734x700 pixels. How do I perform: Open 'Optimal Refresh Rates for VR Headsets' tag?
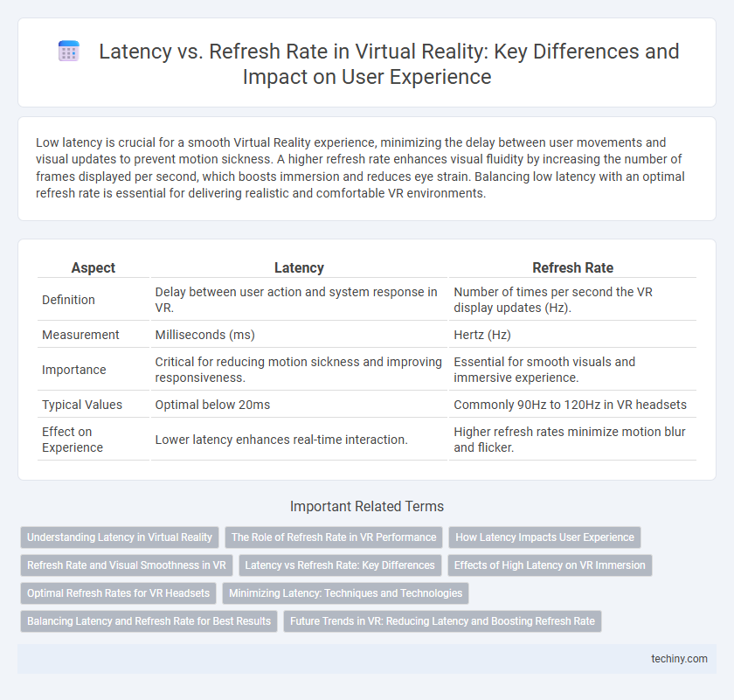pos(118,593)
